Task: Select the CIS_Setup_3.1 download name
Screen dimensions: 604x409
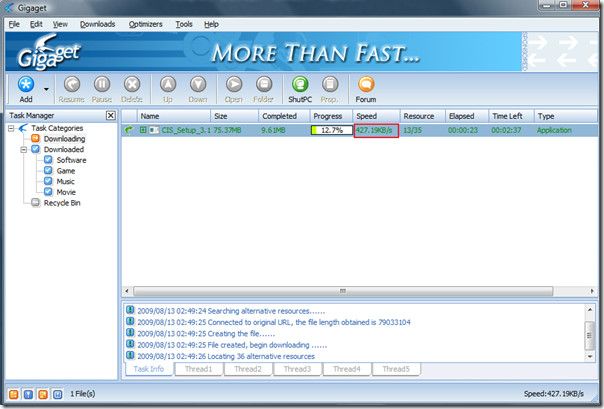Action: (x=186, y=130)
